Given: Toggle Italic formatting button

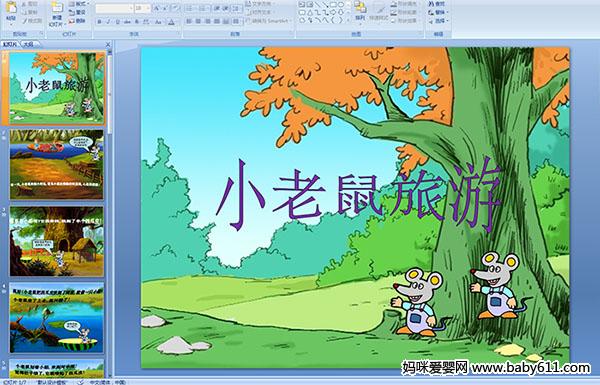Looking at the screenshot, I should pyautogui.click(x=109, y=22).
